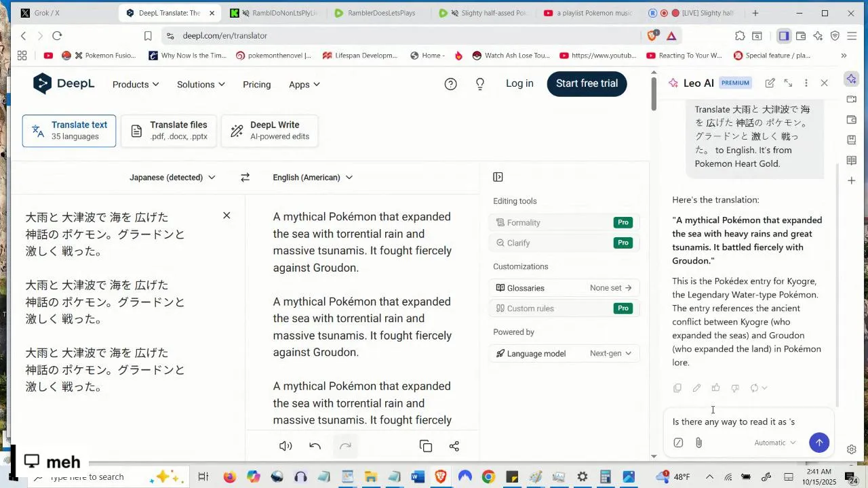
Task: Redo the translation edit
Action: 345,446
